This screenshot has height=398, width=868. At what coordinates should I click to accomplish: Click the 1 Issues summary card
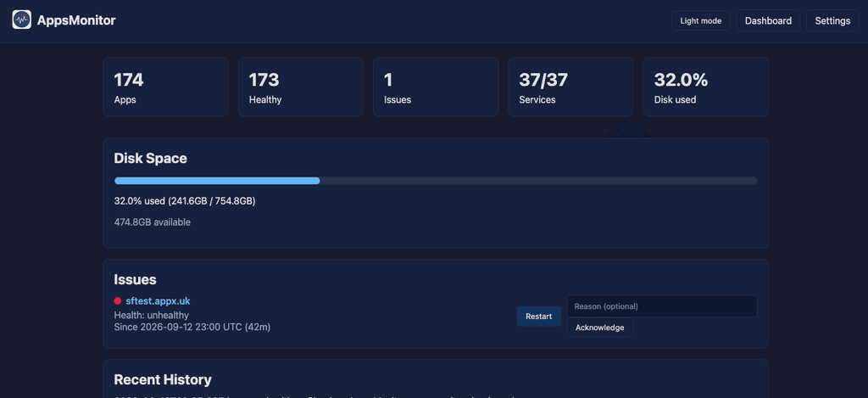click(436, 87)
